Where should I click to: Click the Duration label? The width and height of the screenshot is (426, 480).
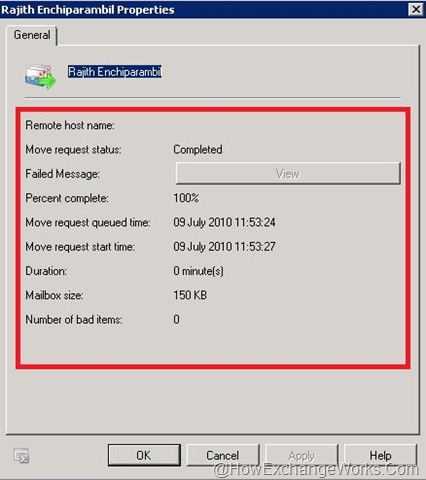tap(46, 271)
